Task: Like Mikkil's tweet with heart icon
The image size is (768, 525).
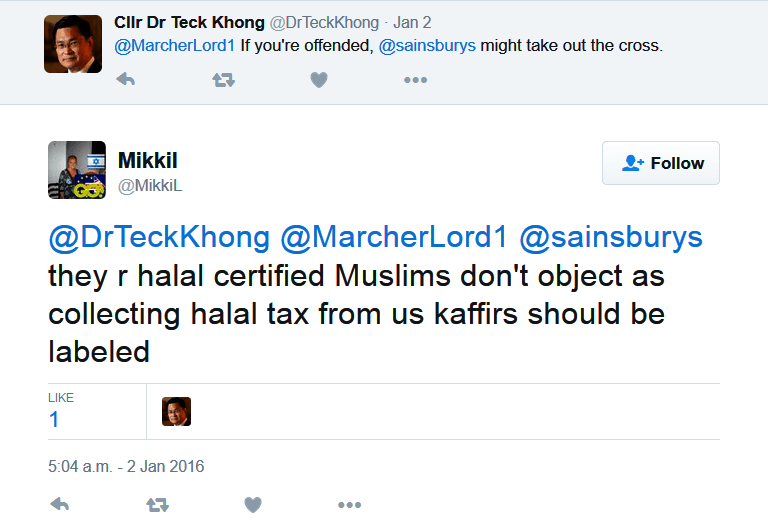Action: 253,505
